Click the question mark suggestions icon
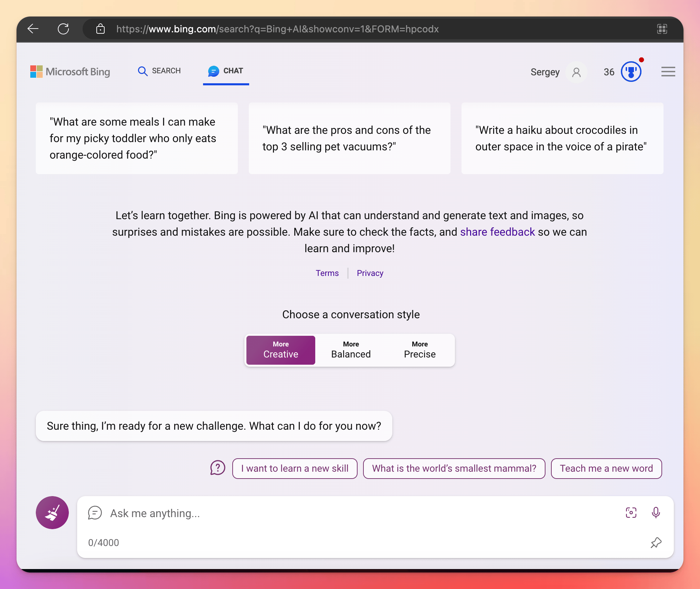The width and height of the screenshot is (700, 589). click(218, 468)
